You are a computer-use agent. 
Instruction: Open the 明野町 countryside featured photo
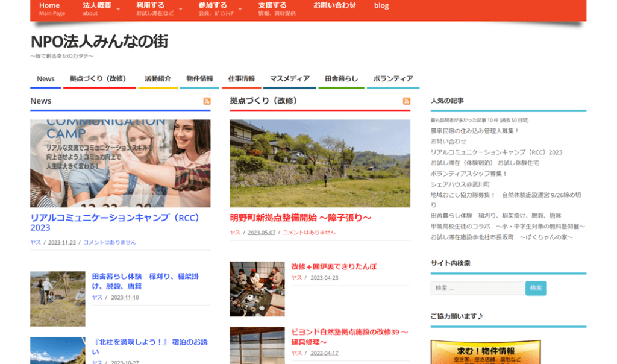pos(320,163)
